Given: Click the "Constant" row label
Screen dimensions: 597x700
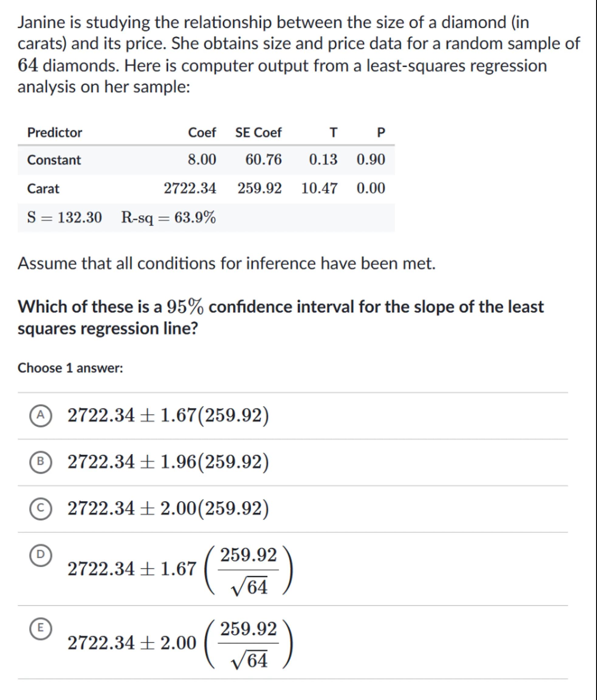Looking at the screenshot, I should click(x=54, y=160).
